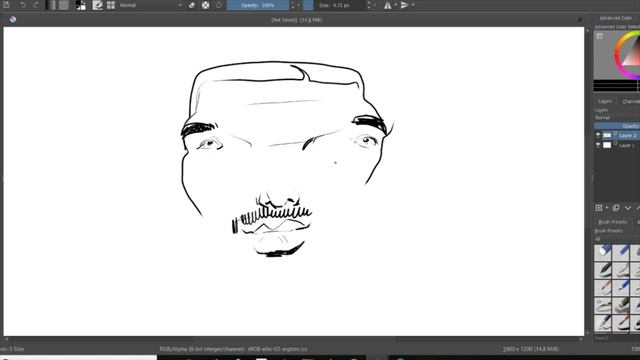Adjust the brush size stepper arrows
Viewport: 640px width, 360px height.
(369, 5)
